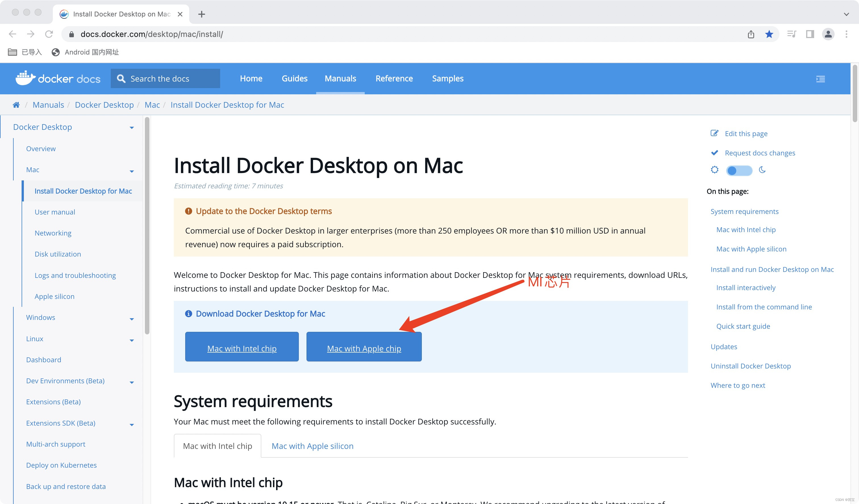Image resolution: width=859 pixels, height=504 pixels.
Task: Open Logs and troubleshooting sidebar link
Action: [x=75, y=275]
